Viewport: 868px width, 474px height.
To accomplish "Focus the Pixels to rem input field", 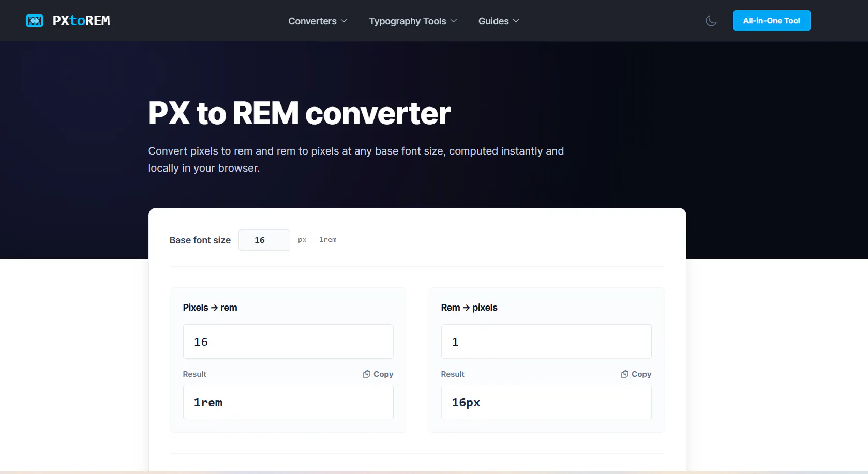I will click(x=288, y=342).
